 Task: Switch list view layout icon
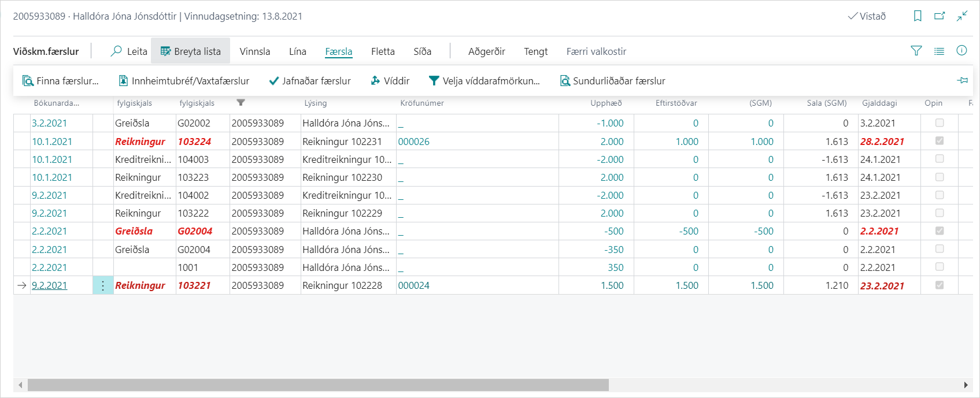(939, 51)
